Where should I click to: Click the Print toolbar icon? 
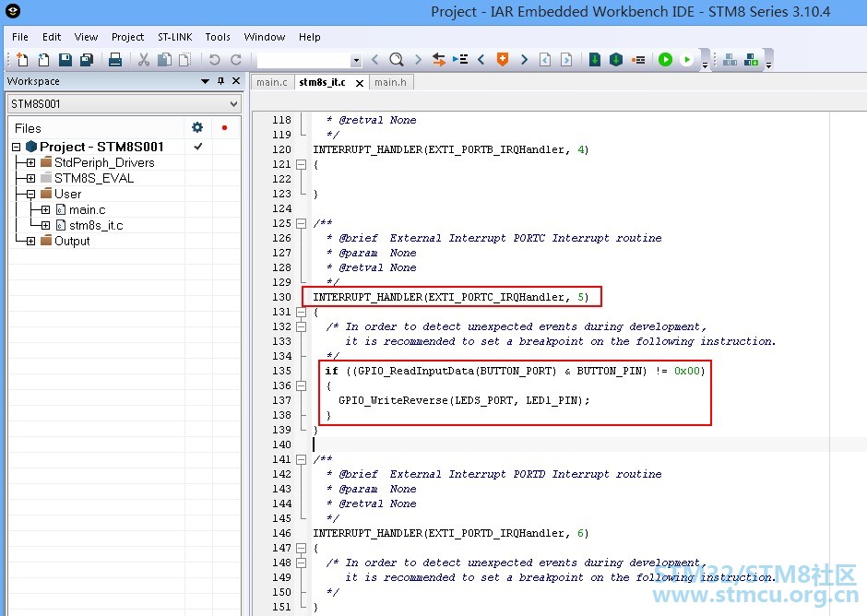(115, 59)
